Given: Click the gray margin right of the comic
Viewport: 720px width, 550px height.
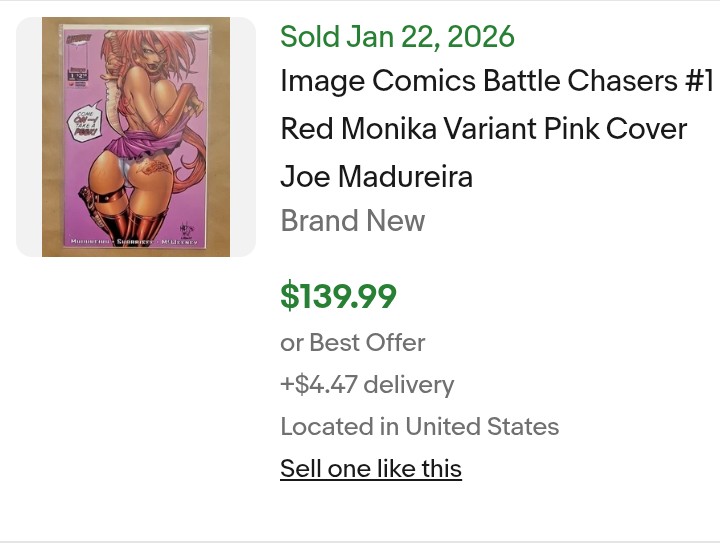Looking at the screenshot, I should tap(243, 136).
